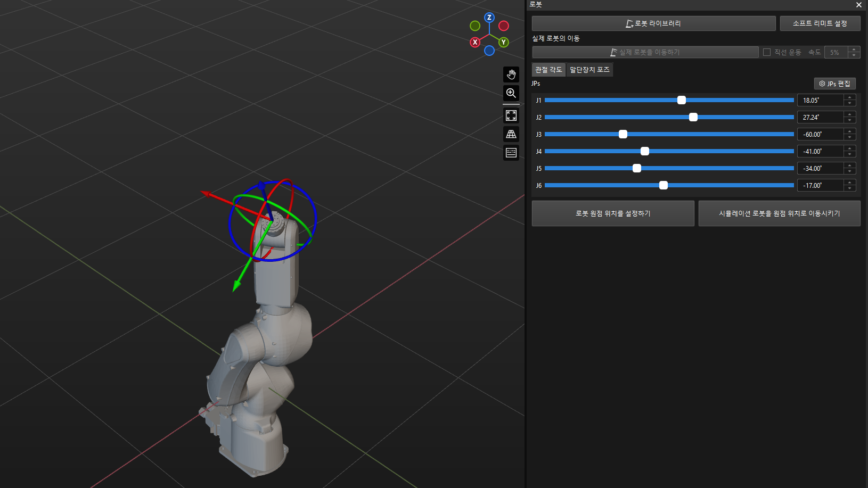Screen dimensions: 868x488
Task: Increment the J1 angle value
Action: tap(850, 97)
